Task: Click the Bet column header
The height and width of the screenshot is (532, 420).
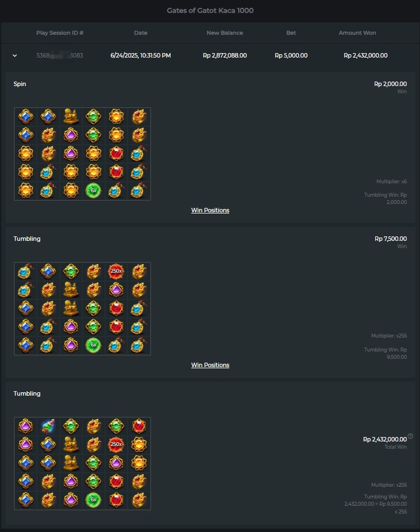Action: 291,33
